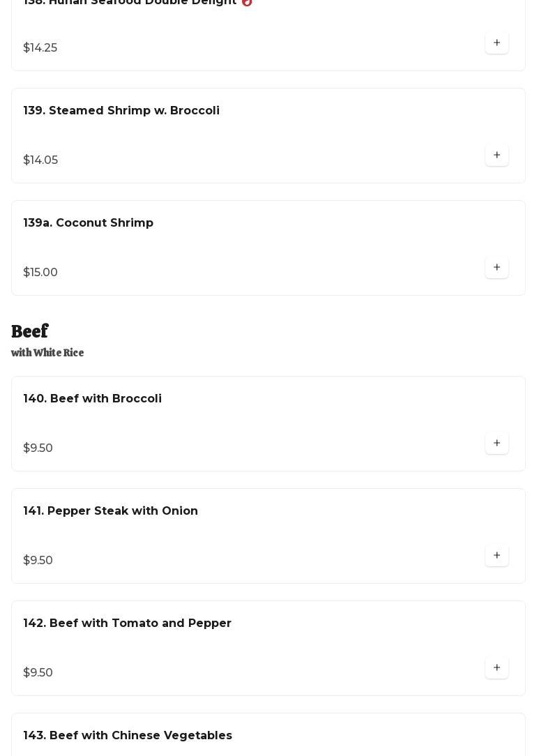Click the Beef section heading
537x756 pixels.
(30, 331)
